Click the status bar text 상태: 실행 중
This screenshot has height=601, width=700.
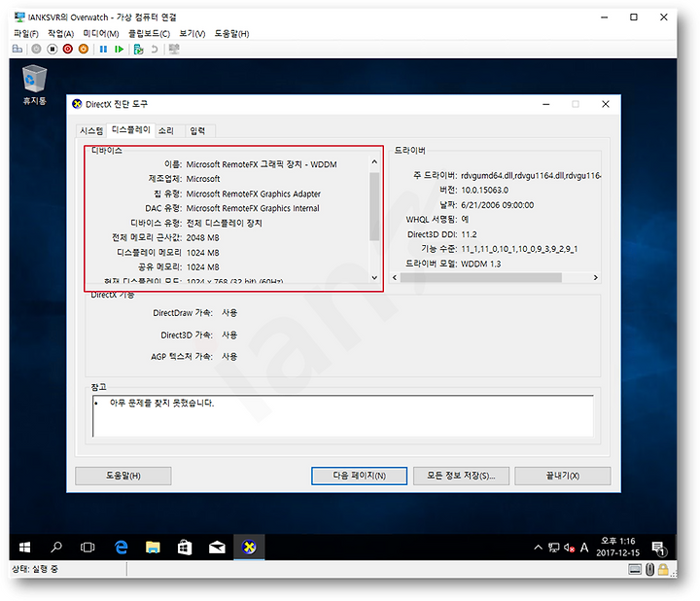[x=35, y=569]
